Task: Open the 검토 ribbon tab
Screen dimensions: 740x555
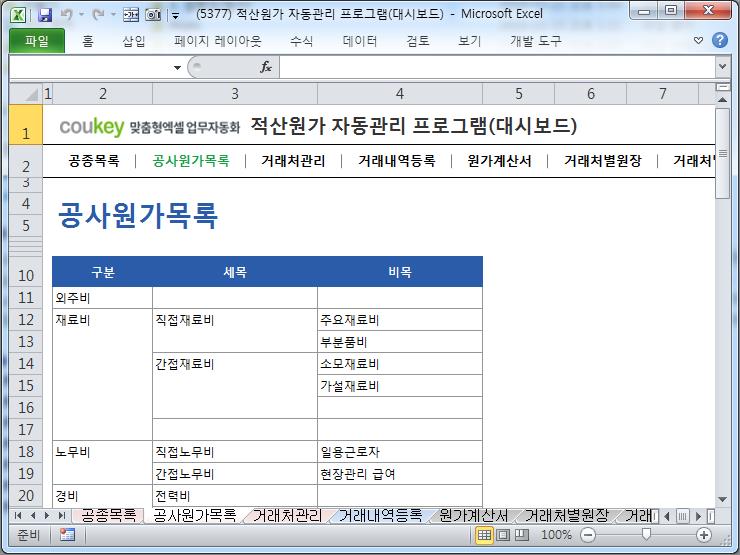Action: tap(418, 41)
